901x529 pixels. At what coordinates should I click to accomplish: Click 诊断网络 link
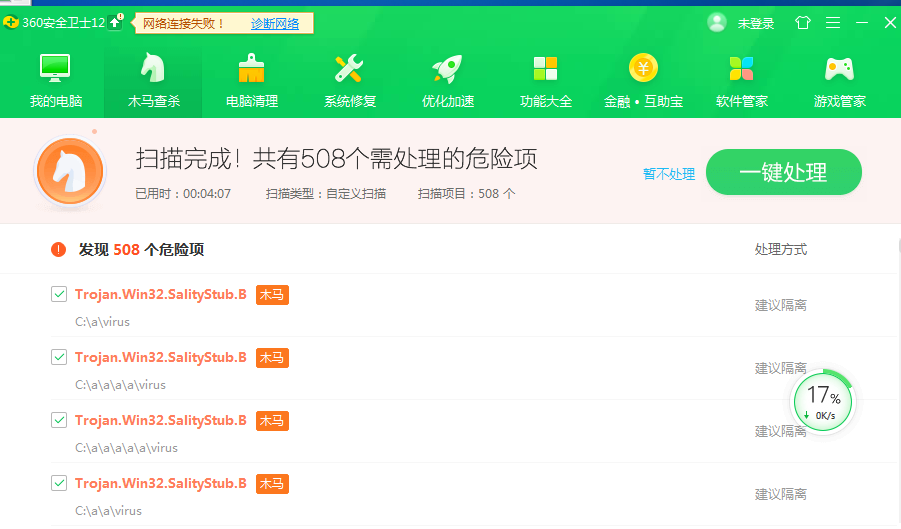tap(275, 24)
